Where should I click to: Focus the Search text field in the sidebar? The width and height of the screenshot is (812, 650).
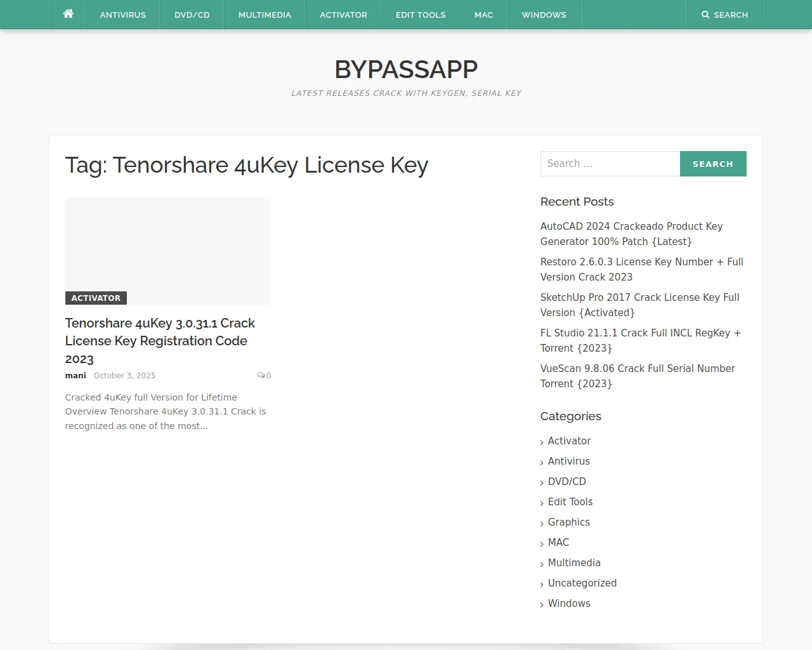[610, 164]
